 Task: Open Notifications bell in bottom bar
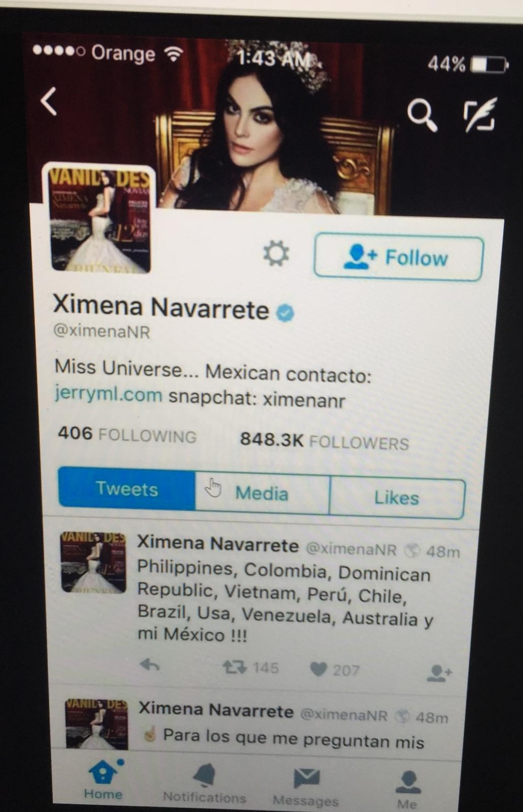click(x=204, y=784)
